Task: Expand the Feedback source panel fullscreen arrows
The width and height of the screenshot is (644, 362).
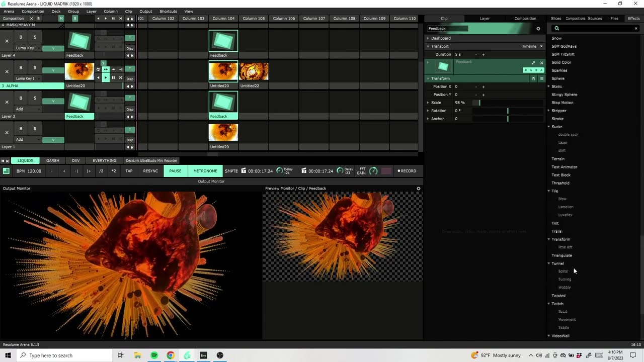Action: pos(533,63)
